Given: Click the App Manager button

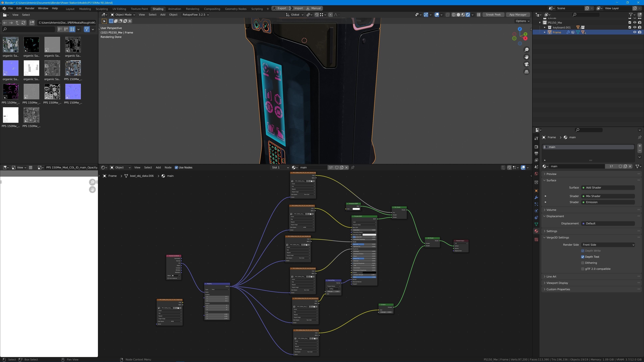Looking at the screenshot, I should pos(518,15).
